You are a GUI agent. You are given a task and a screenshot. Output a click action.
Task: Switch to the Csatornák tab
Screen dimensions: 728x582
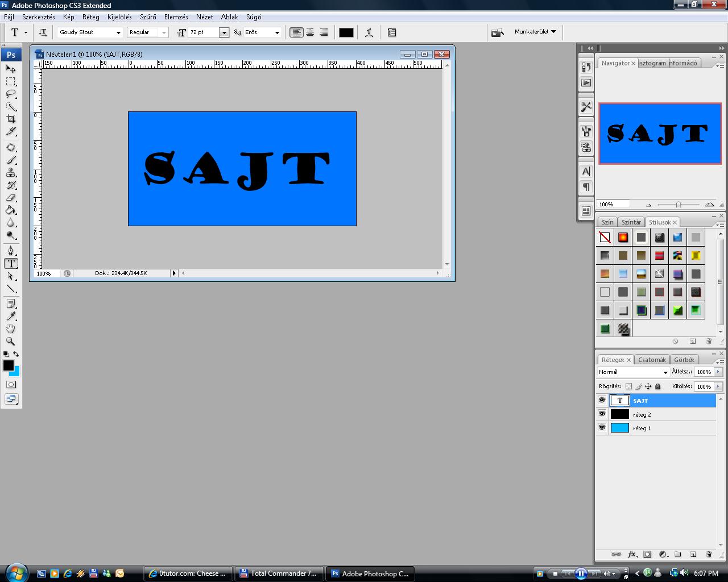(x=652, y=360)
